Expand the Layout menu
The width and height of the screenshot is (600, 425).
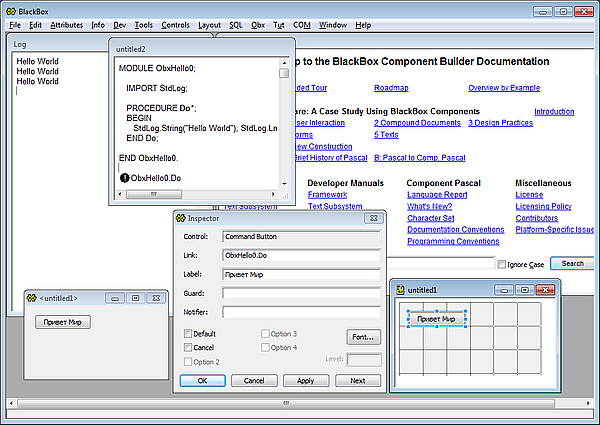209,24
